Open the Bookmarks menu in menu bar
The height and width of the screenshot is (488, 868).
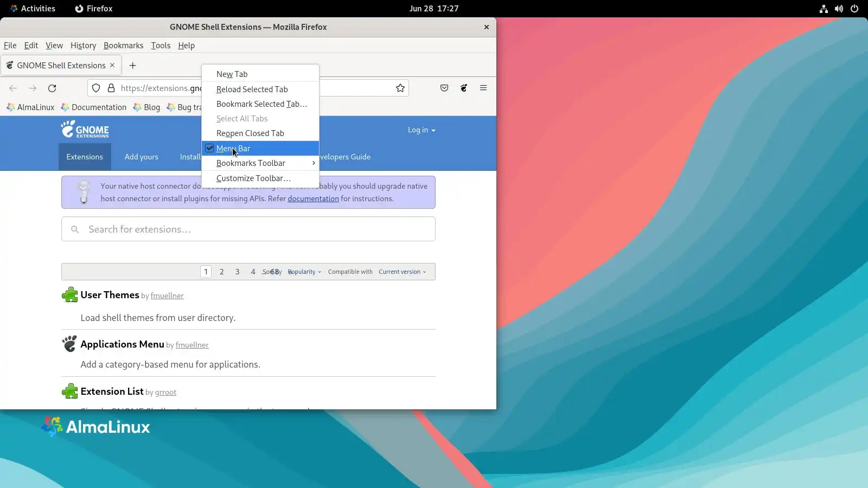point(123,46)
